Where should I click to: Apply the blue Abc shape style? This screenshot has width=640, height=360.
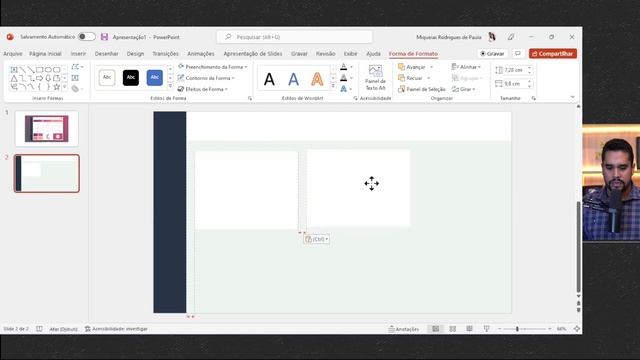155,78
